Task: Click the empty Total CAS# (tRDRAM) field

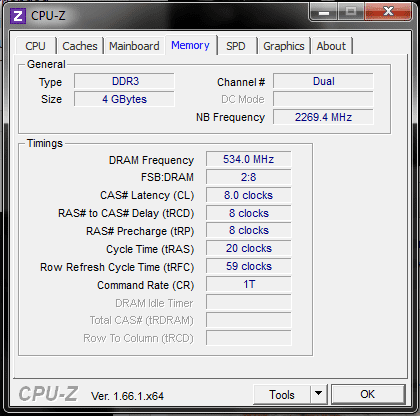Action: click(x=249, y=320)
